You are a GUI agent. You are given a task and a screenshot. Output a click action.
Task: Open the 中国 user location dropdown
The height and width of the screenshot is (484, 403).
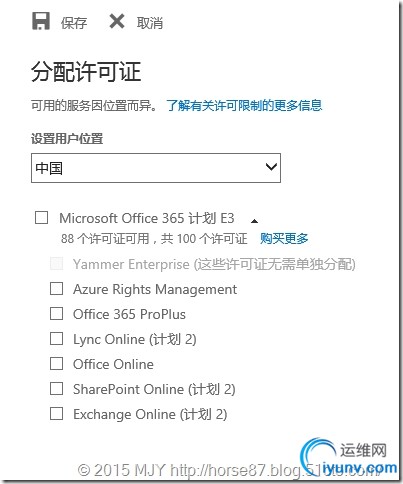(156, 168)
